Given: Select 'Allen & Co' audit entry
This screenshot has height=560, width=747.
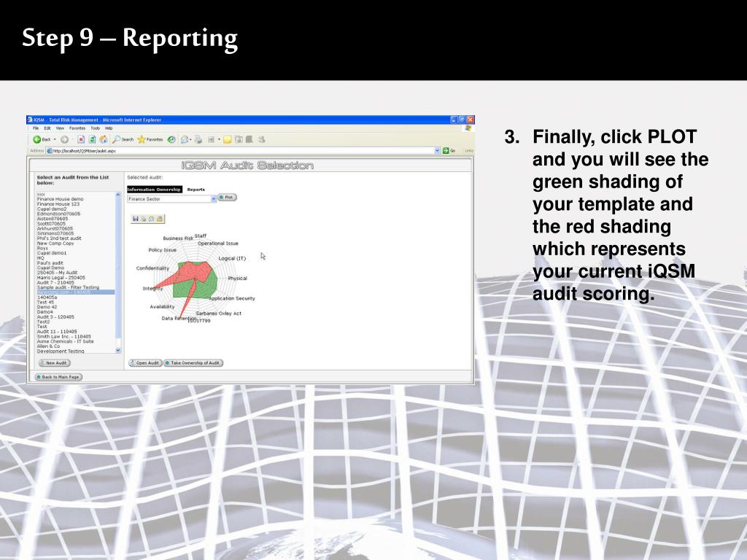Looking at the screenshot, I should [x=48, y=346].
